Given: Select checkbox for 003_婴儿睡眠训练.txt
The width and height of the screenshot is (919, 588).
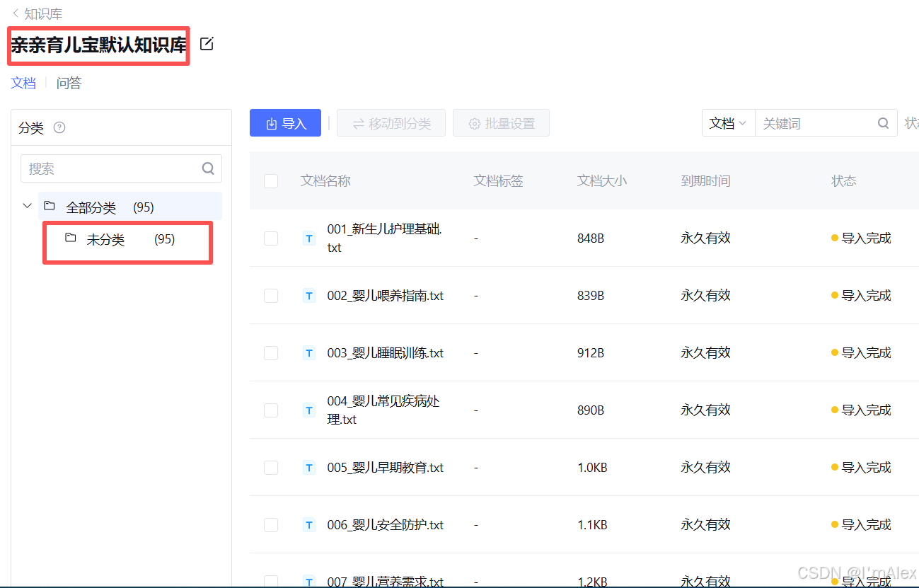Looking at the screenshot, I should 271,353.
